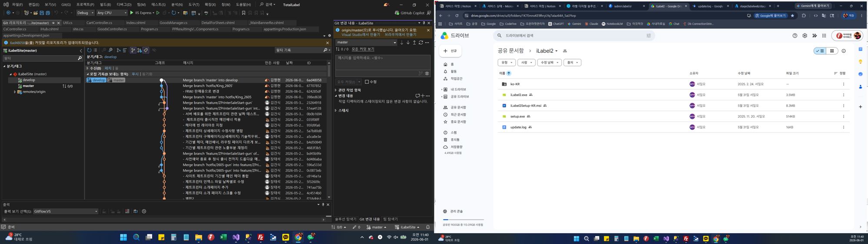The height and width of the screenshot is (244, 868).
Task: Open Chrome extensions puzzle icon
Action: pyautogui.click(x=804, y=16)
